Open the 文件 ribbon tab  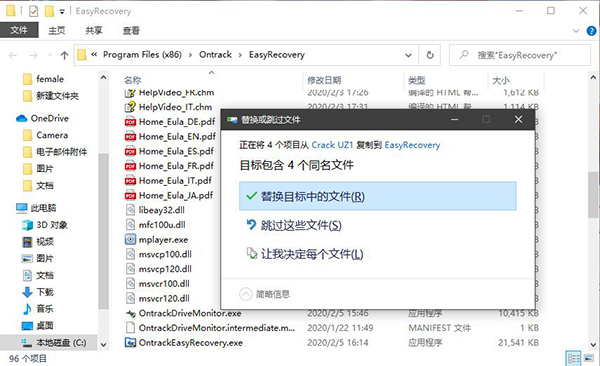pyautogui.click(x=19, y=30)
